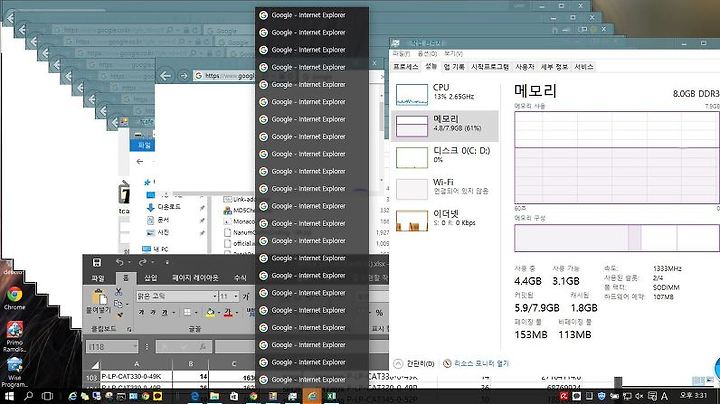Click the taskbar search magnifier
The image size is (720, 404).
point(28,396)
